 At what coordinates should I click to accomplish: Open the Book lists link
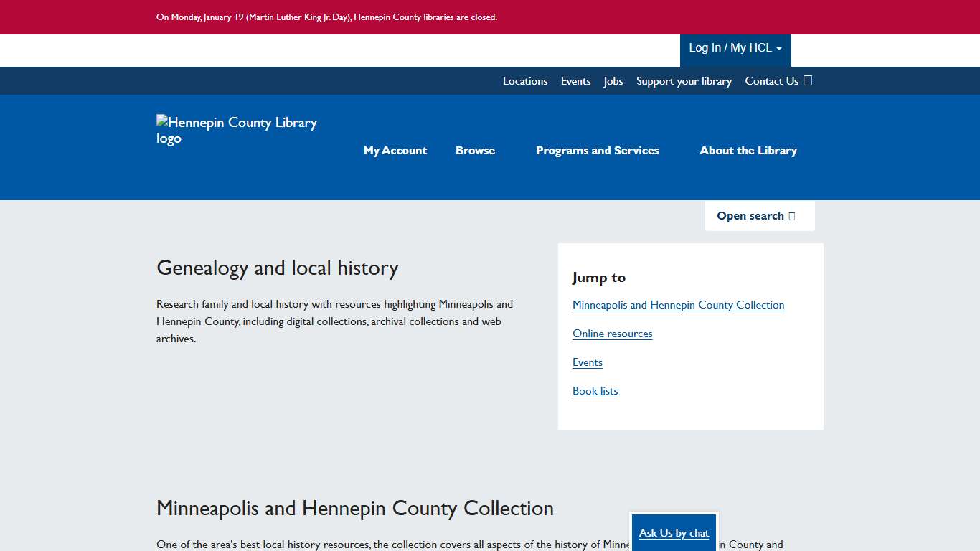pos(595,391)
